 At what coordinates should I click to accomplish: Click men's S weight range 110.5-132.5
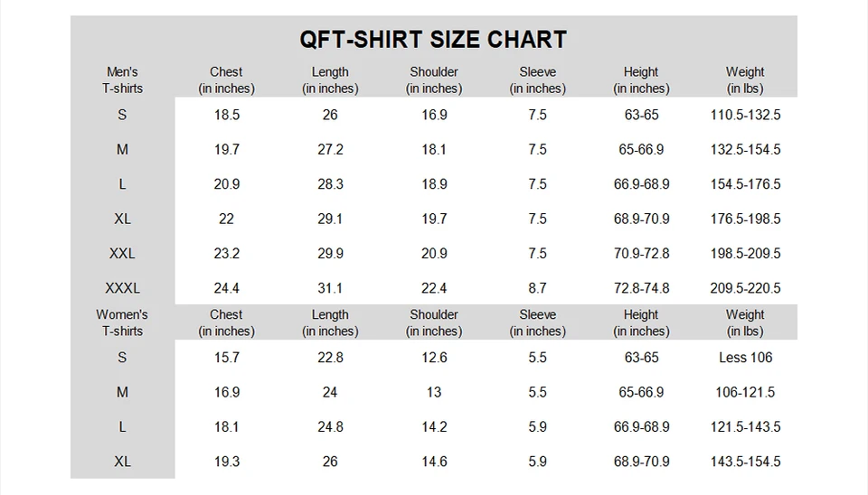coord(746,115)
